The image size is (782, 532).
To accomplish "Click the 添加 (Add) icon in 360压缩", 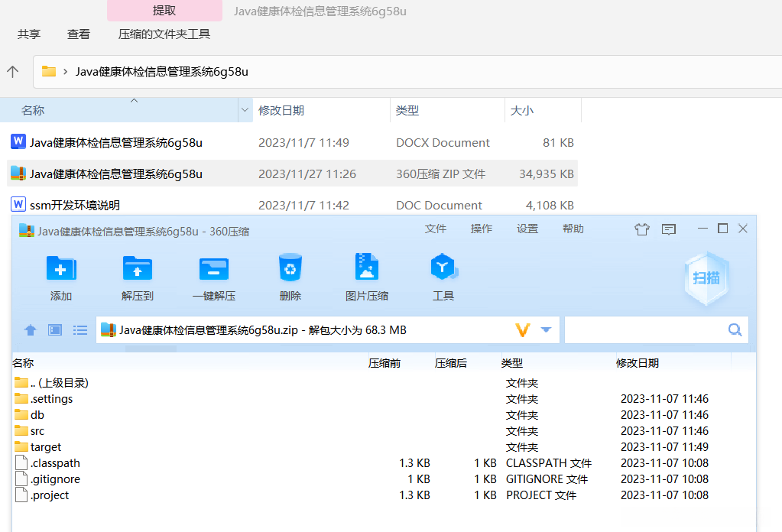I will [x=61, y=269].
